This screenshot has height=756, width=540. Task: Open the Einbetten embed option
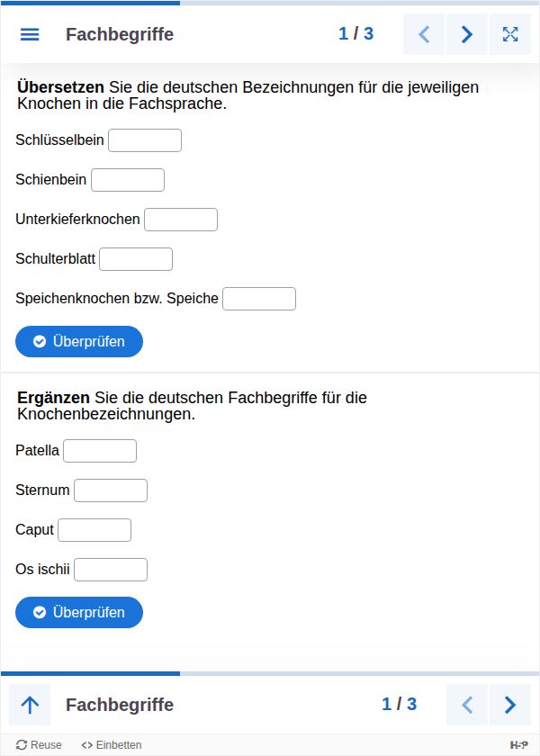(112, 745)
